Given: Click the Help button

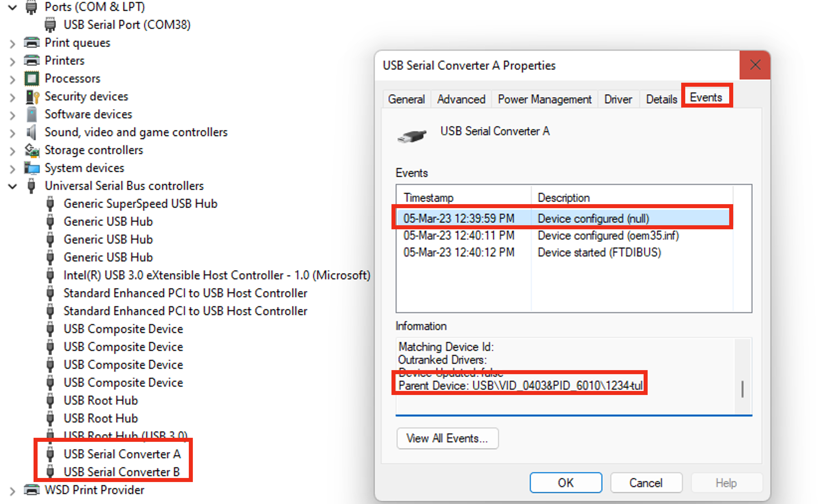Looking at the screenshot, I should point(726,483).
